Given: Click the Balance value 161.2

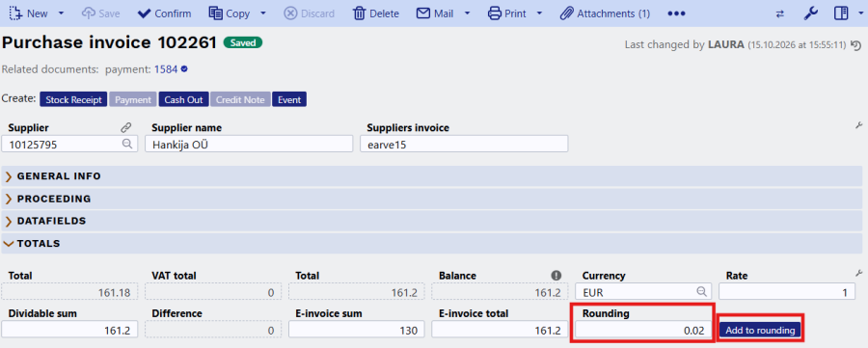Looking at the screenshot, I should coord(500,291).
